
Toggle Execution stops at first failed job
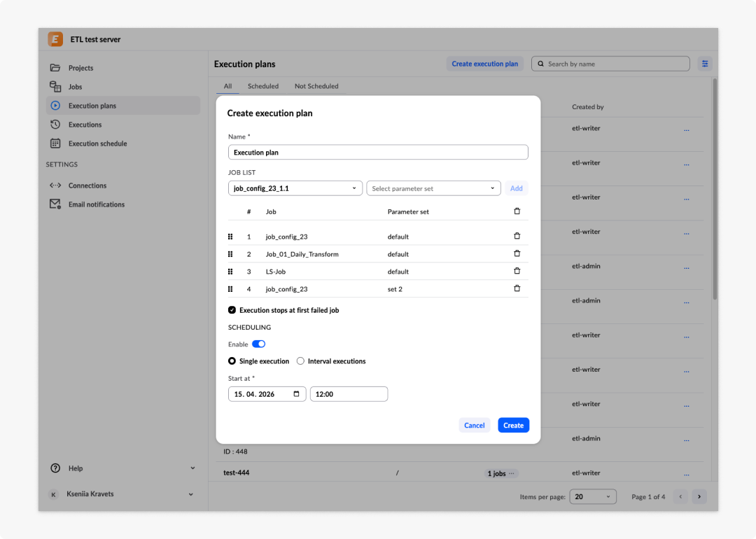click(x=232, y=310)
